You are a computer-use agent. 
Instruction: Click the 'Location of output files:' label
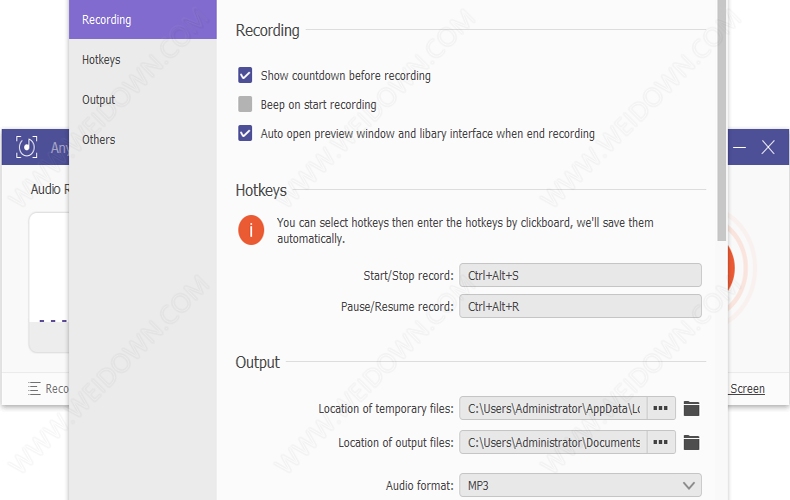(x=396, y=443)
